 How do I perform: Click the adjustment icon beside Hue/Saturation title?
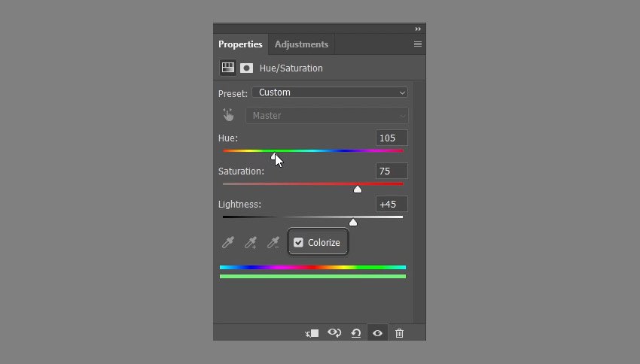click(x=227, y=68)
